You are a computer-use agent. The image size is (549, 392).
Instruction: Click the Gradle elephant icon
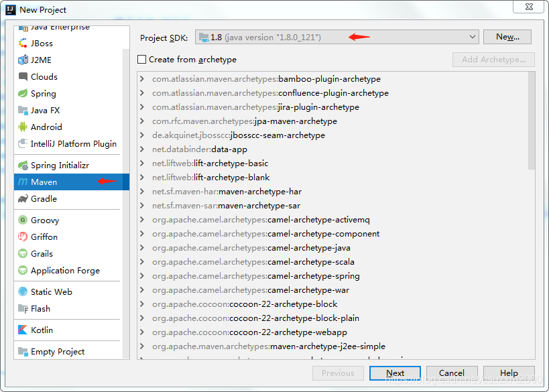tap(23, 198)
